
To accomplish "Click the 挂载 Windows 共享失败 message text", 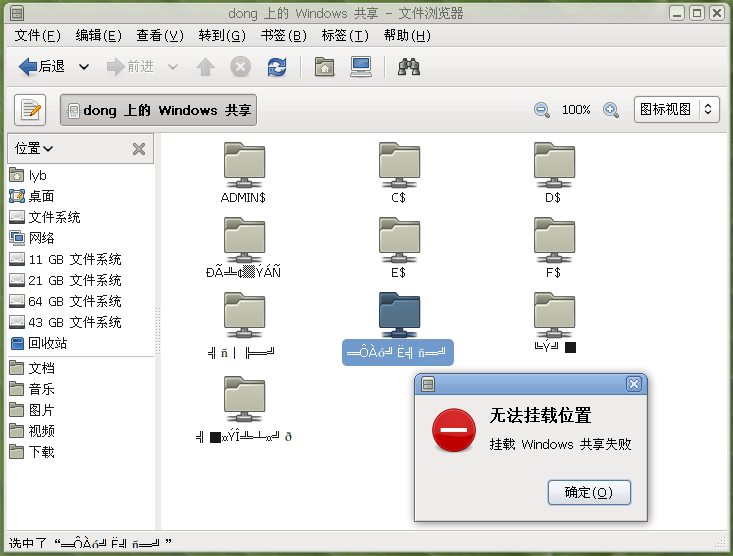I will (560, 444).
